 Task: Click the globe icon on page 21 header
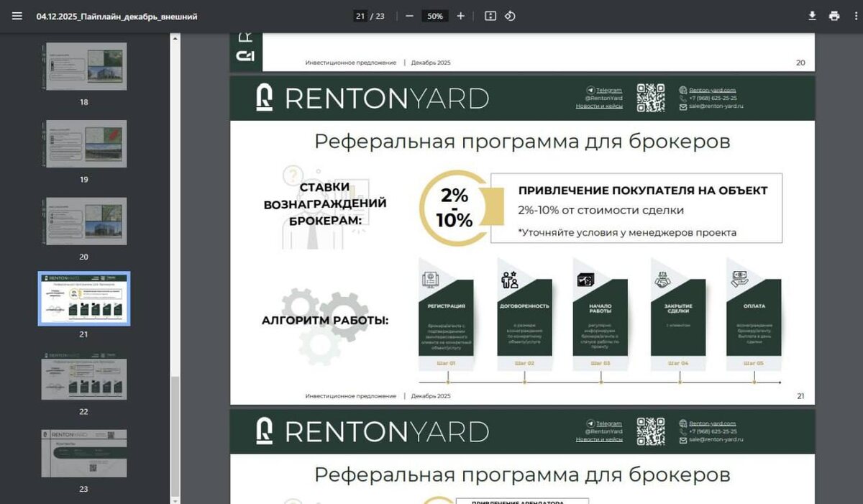tap(683, 90)
